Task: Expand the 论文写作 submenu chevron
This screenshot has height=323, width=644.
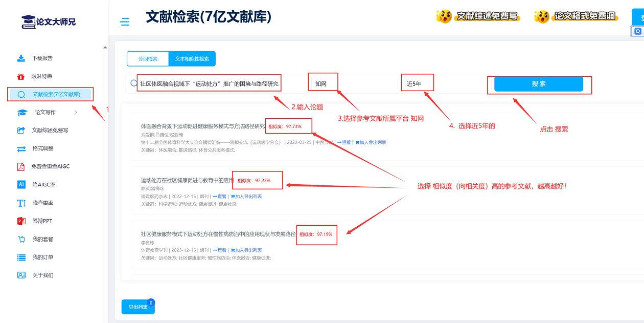Action: [x=76, y=113]
